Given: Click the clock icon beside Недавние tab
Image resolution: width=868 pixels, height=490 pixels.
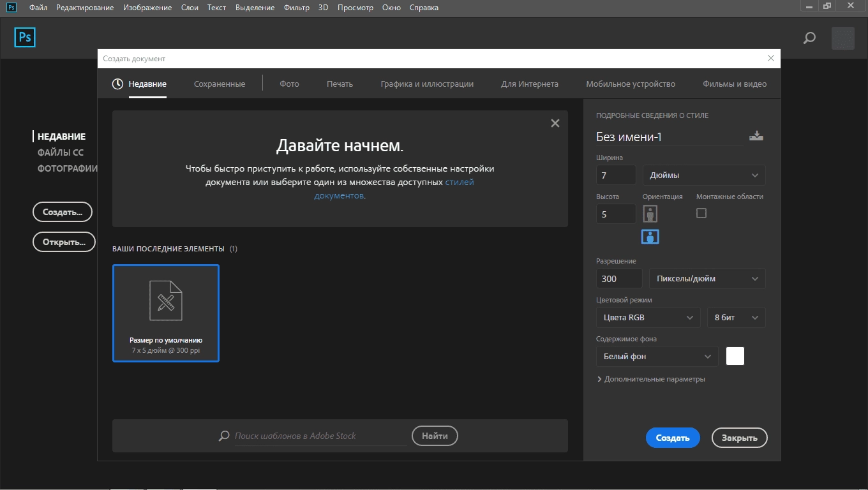Looking at the screenshot, I should pyautogui.click(x=117, y=84).
